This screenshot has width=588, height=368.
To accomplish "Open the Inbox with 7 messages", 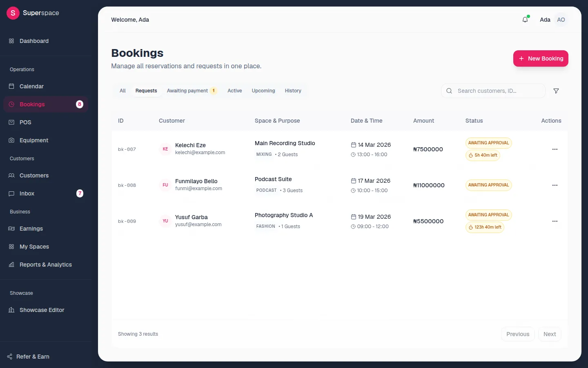I will click(46, 193).
